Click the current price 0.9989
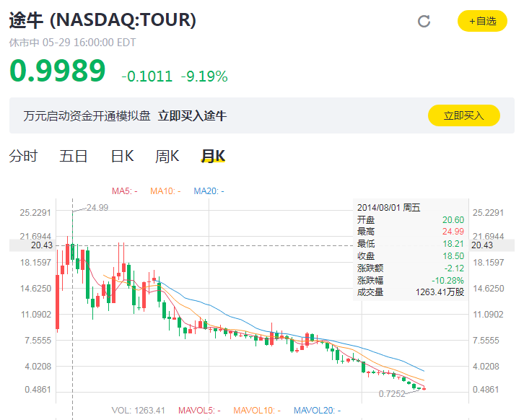The width and height of the screenshot is (524, 420). [58, 71]
